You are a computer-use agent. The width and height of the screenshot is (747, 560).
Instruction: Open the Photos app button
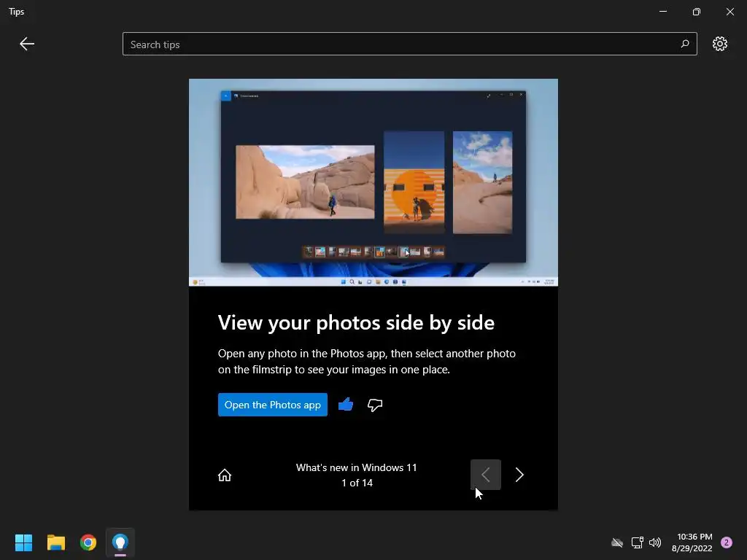pyautogui.click(x=273, y=405)
